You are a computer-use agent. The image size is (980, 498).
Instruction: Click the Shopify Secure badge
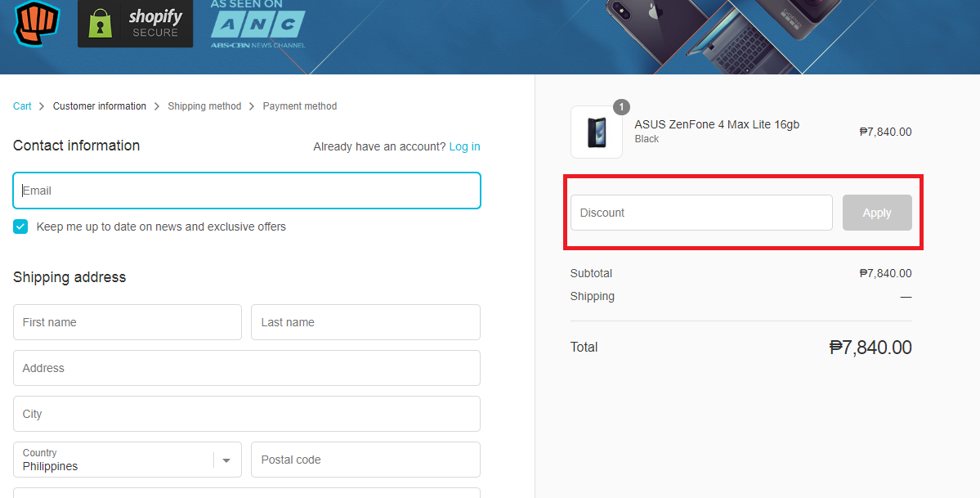coord(135,23)
